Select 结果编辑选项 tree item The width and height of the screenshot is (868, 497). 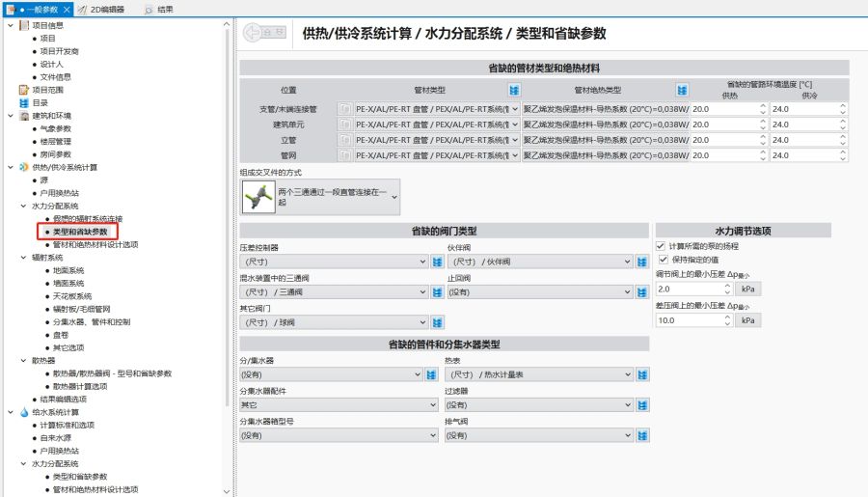[63, 399]
